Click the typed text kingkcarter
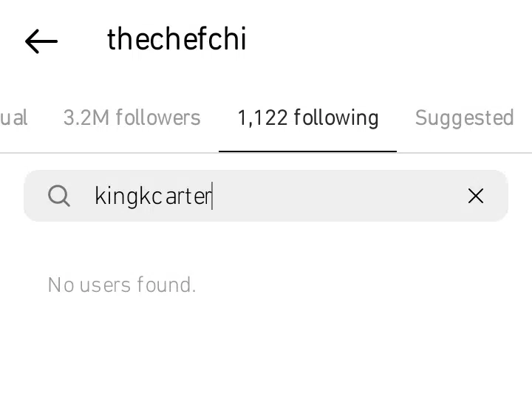This screenshot has width=532, height=399. [x=153, y=197]
